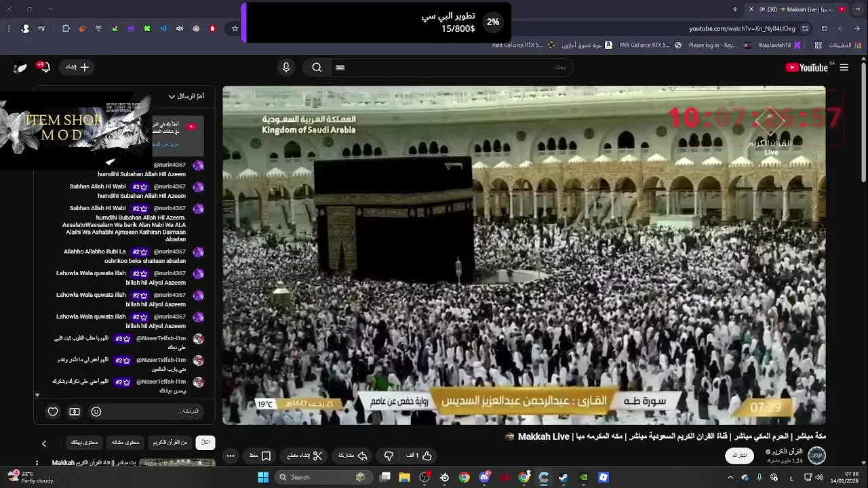This screenshot has width=868, height=488.
Task: Open the browser three-dot menu
Action: click(9, 28)
